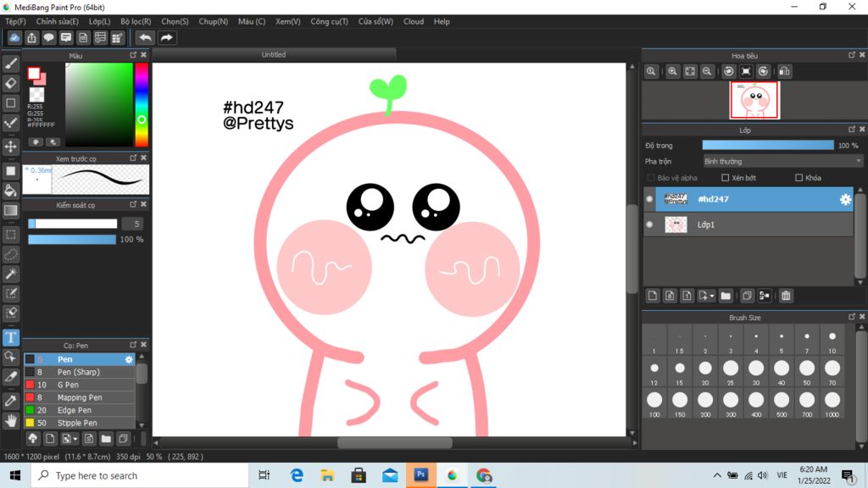Open the Cloud menu
Image resolution: width=868 pixels, height=488 pixels.
coord(414,21)
